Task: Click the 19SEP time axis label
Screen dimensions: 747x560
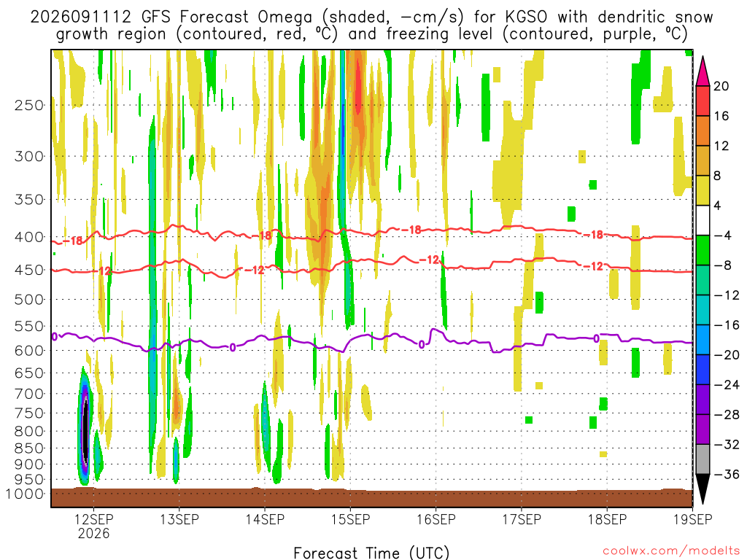Action: (x=693, y=519)
